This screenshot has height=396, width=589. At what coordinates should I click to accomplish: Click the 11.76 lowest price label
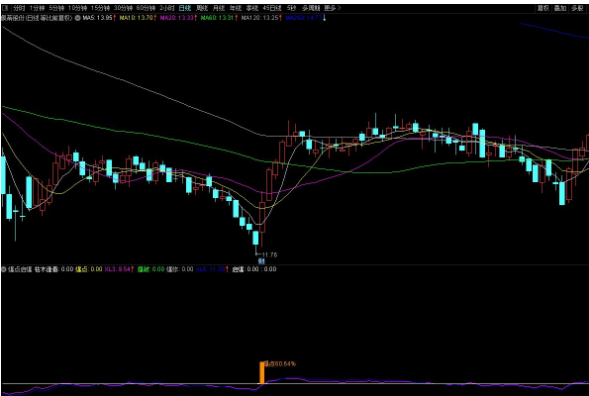[x=269, y=255]
